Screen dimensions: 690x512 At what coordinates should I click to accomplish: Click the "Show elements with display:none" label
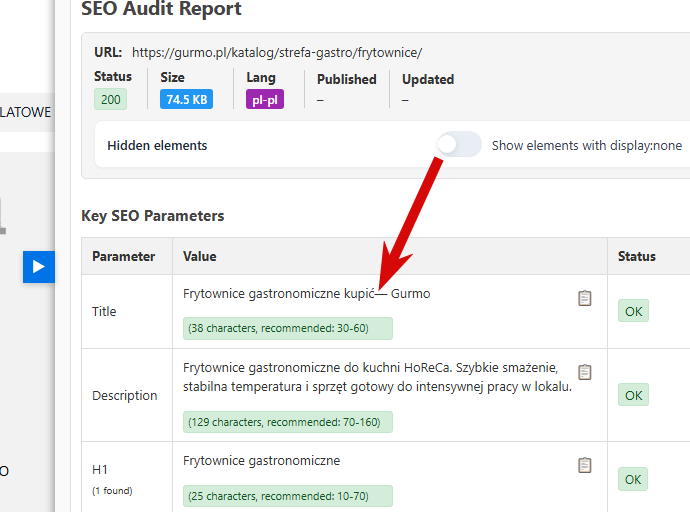(x=586, y=146)
